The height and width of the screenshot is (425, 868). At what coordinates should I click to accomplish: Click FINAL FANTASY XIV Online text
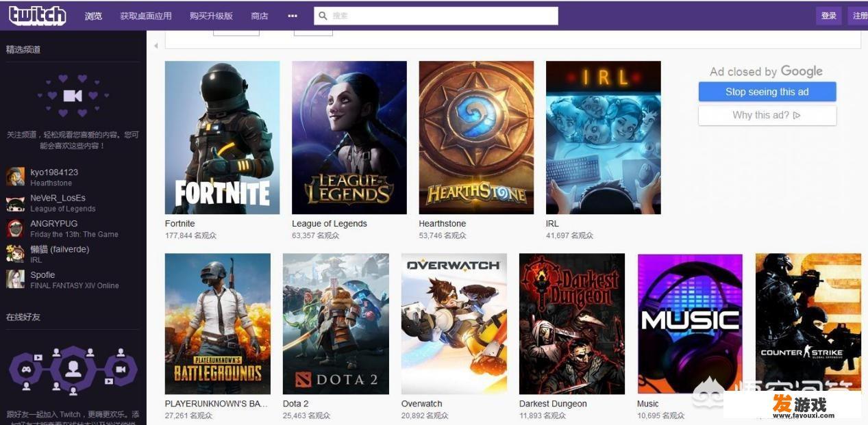click(75, 285)
